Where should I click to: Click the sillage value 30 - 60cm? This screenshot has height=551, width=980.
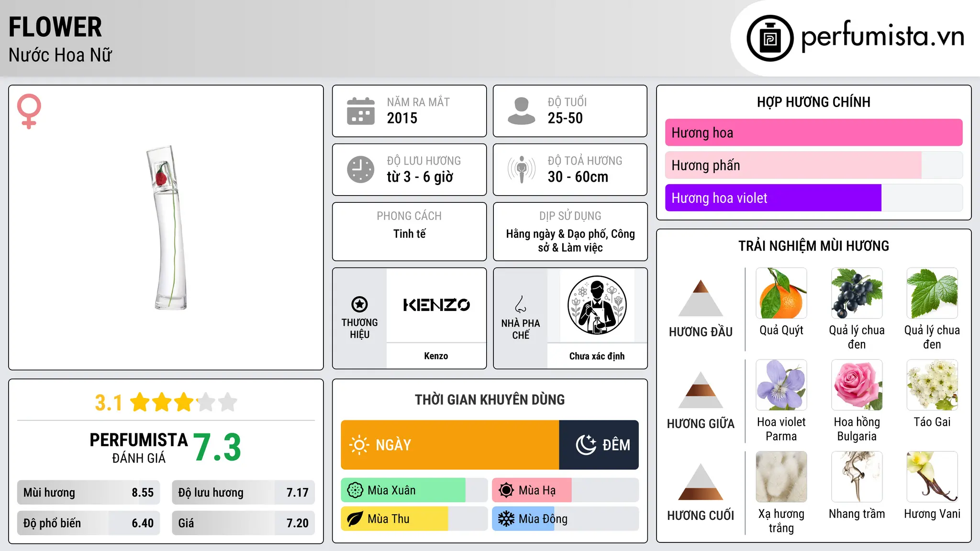point(578,177)
